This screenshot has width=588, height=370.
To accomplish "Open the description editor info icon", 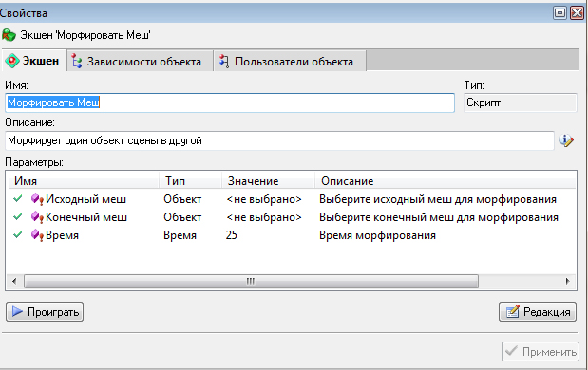I will point(566,140).
